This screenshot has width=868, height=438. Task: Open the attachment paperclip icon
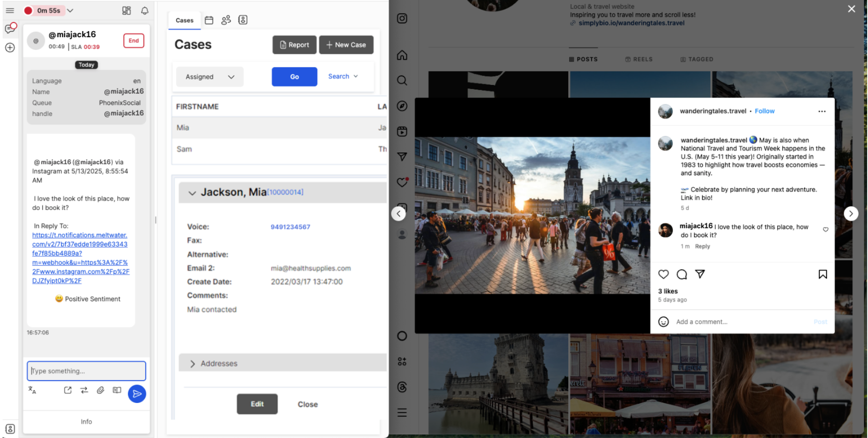100,390
